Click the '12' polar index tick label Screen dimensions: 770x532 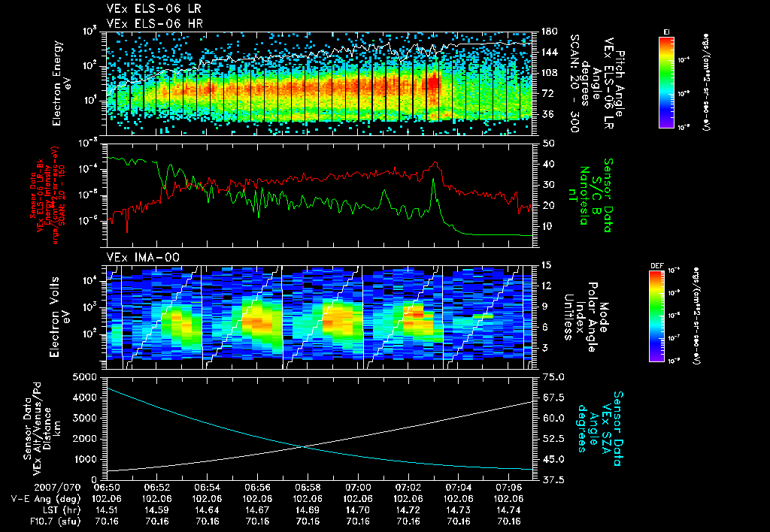click(x=547, y=286)
